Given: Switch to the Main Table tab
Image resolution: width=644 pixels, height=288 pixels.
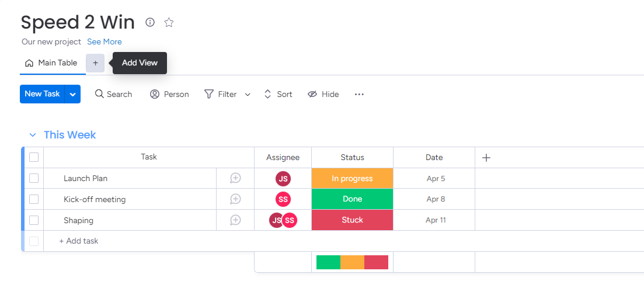Looking at the screenshot, I should (51, 63).
